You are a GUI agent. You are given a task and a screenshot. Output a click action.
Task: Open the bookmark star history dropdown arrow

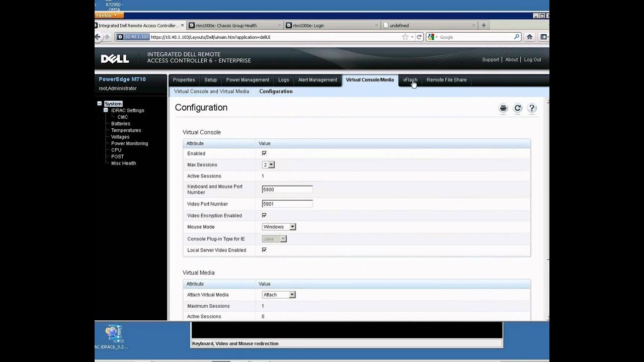(x=412, y=37)
